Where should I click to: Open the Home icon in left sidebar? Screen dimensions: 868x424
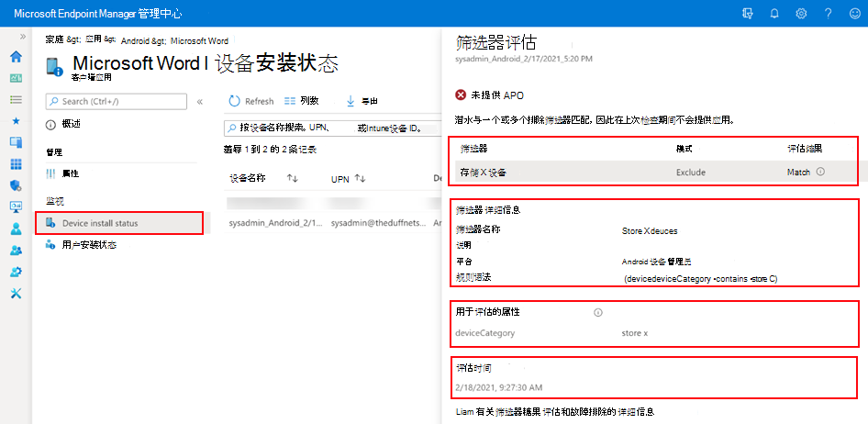(x=16, y=57)
